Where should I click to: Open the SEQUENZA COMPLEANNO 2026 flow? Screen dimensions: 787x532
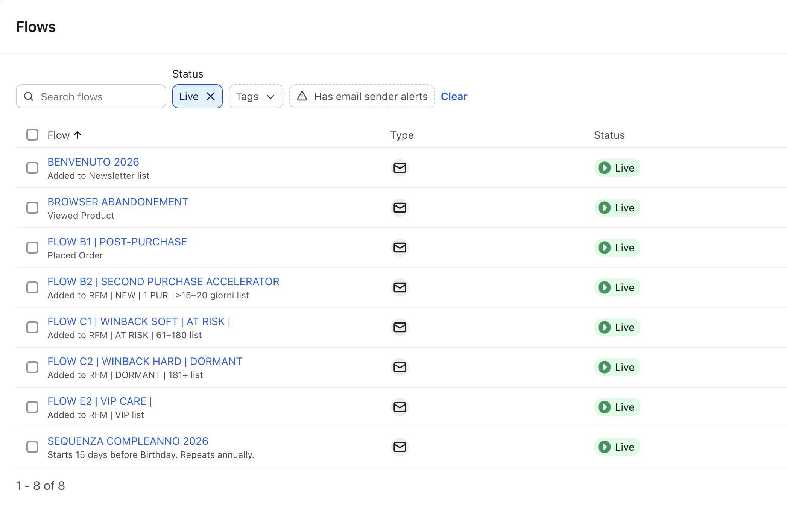(x=128, y=441)
